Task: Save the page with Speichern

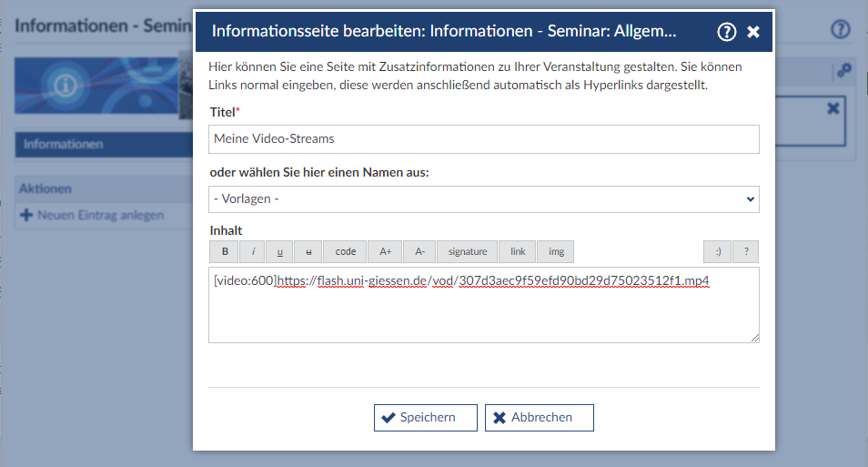Action: [426, 418]
